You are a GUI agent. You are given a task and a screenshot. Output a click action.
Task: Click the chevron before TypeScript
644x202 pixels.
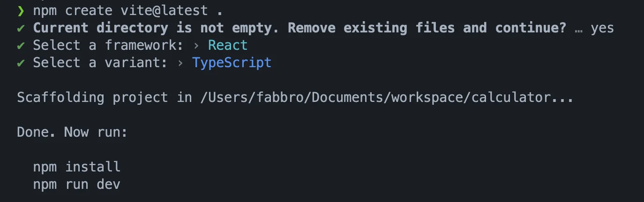pos(181,63)
